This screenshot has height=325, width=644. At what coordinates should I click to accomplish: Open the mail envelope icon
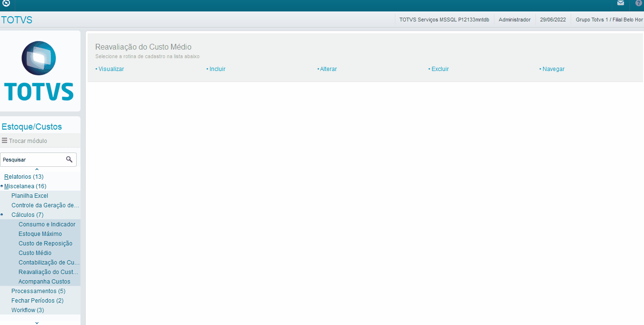pyautogui.click(x=621, y=3)
